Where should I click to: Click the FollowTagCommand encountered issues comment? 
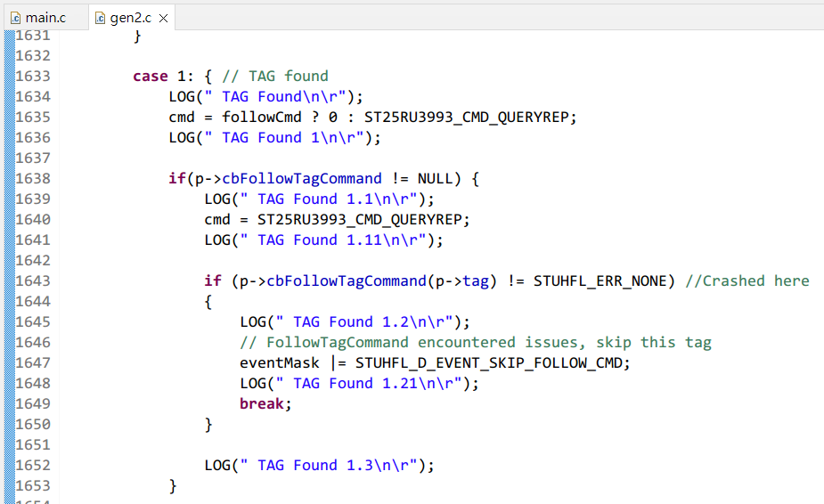click(476, 343)
